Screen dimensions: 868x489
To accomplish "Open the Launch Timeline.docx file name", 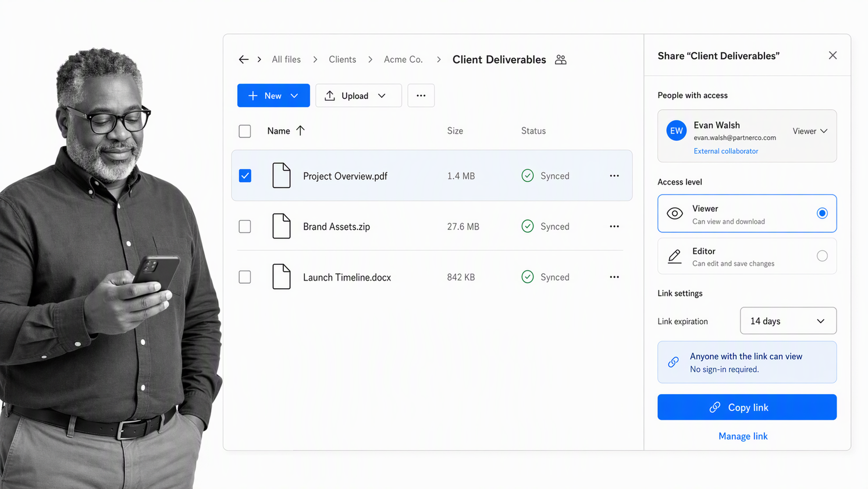I will tap(347, 277).
